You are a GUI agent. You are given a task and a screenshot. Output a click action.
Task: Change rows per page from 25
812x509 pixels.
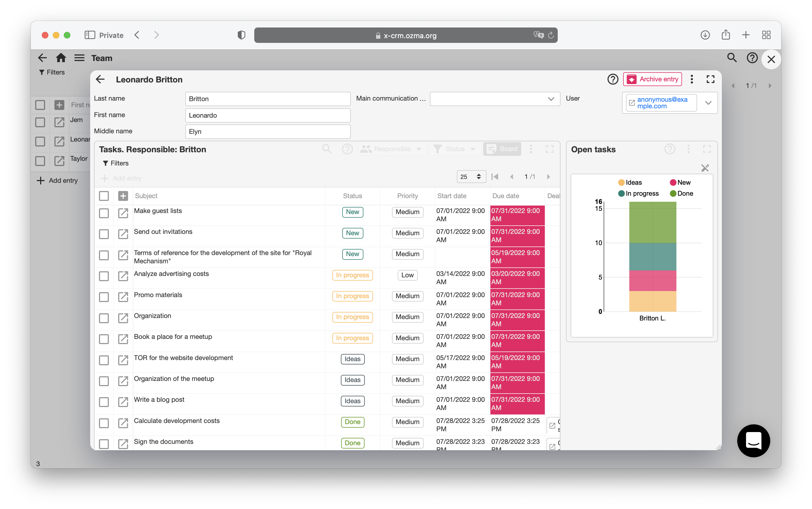tap(471, 177)
